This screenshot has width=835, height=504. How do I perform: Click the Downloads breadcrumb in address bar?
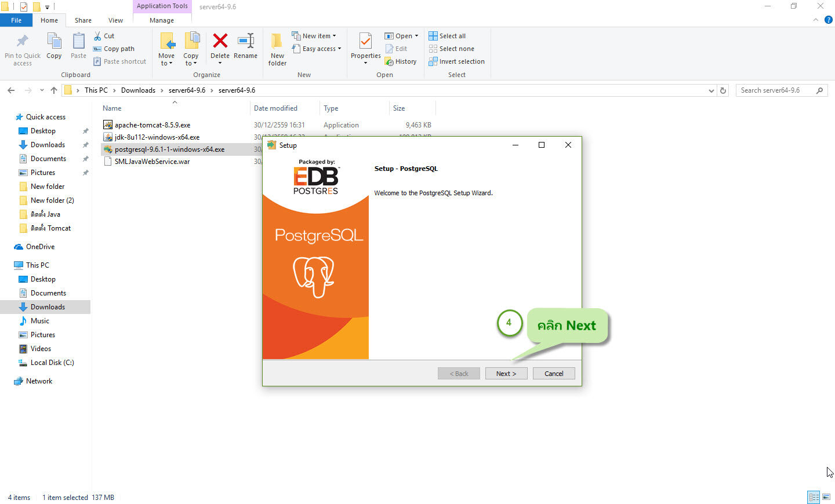[138, 90]
